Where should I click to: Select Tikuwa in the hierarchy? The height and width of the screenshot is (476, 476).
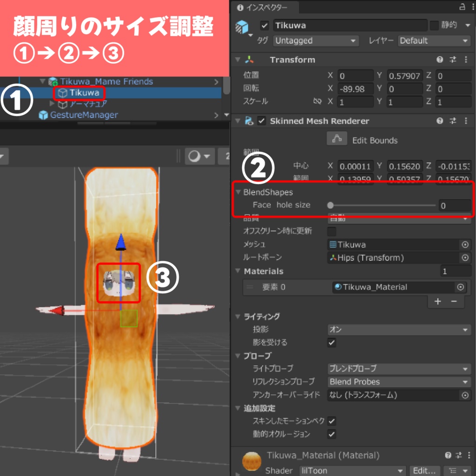coord(84,93)
